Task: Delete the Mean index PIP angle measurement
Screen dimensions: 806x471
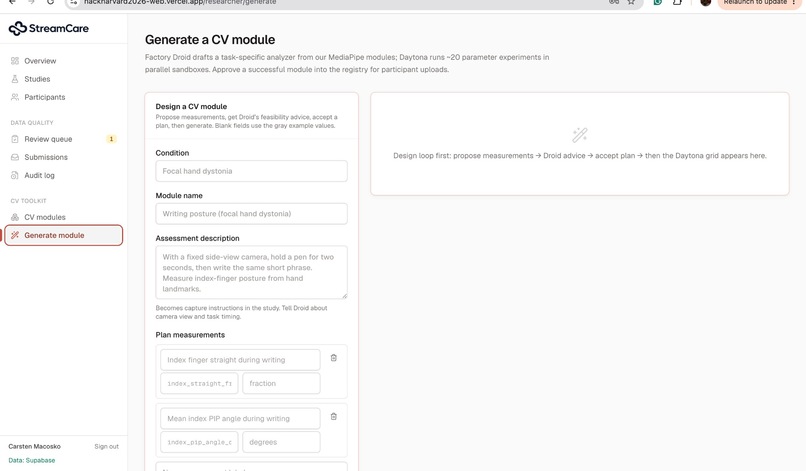Action: 334,416
